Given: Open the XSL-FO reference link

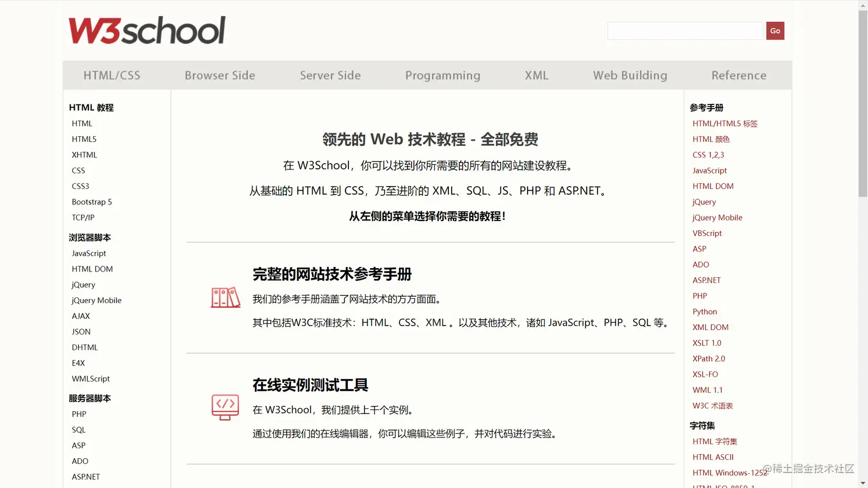Looking at the screenshot, I should pos(705,374).
